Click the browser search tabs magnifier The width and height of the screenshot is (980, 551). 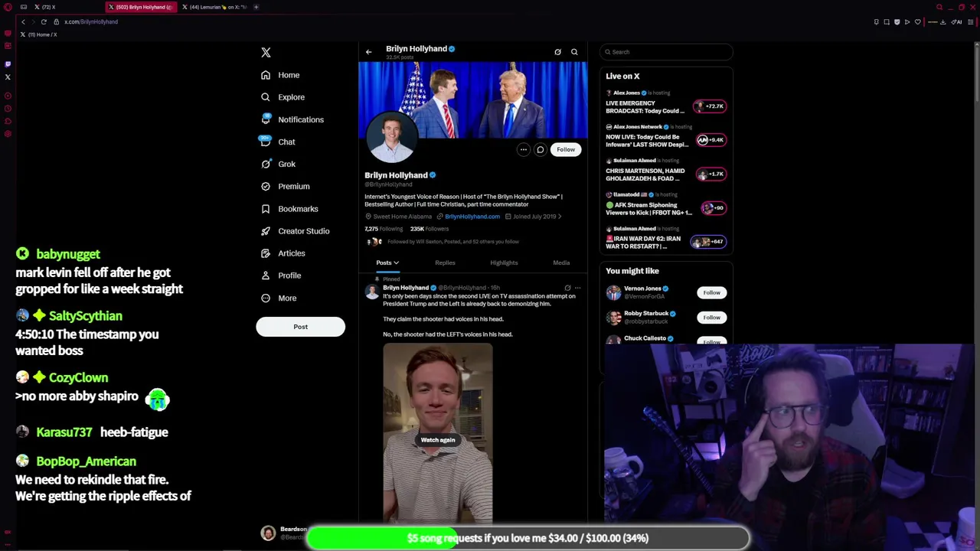939,7
